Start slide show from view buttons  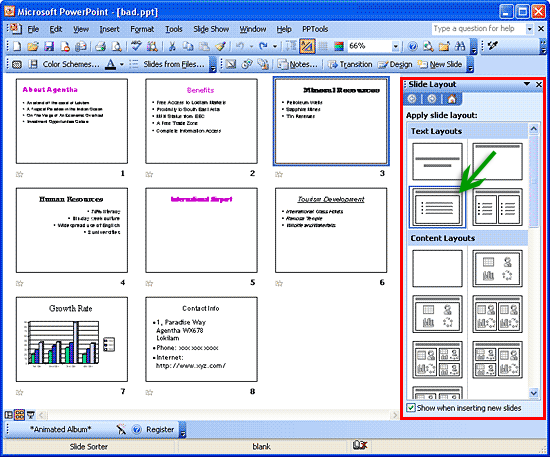coord(31,415)
